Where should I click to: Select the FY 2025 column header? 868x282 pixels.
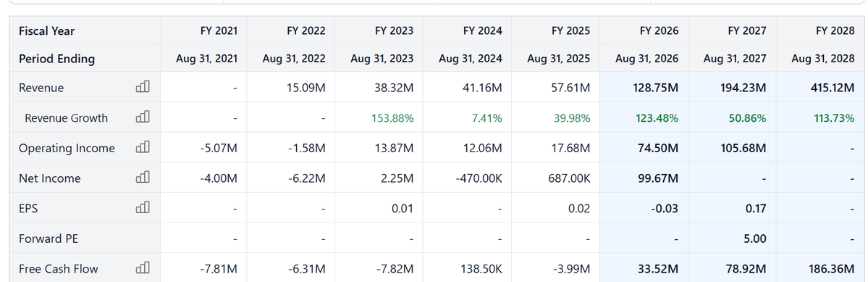570,31
